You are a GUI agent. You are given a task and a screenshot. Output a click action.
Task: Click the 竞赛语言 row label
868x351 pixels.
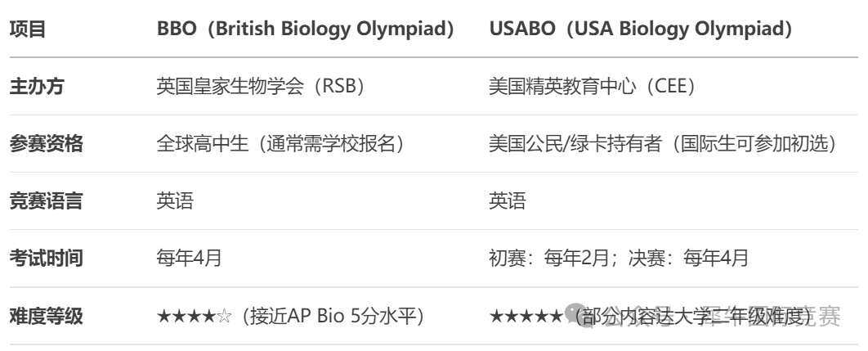point(46,200)
